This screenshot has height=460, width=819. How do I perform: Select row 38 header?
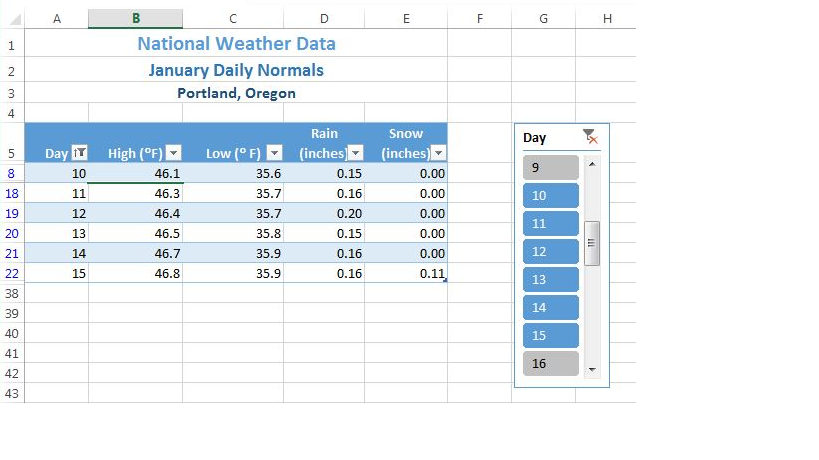click(x=11, y=293)
